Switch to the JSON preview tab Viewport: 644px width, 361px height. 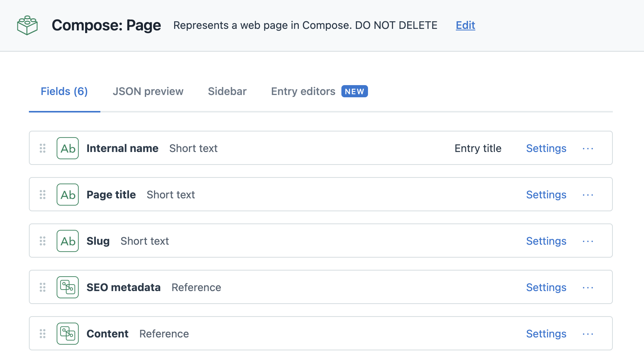click(148, 92)
